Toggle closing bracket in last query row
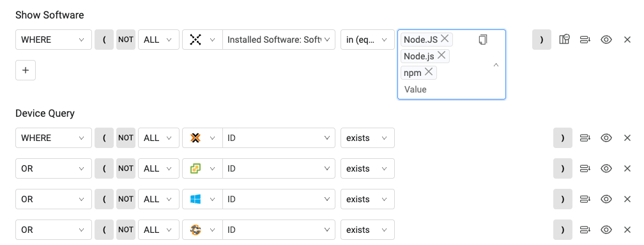 tap(562, 230)
